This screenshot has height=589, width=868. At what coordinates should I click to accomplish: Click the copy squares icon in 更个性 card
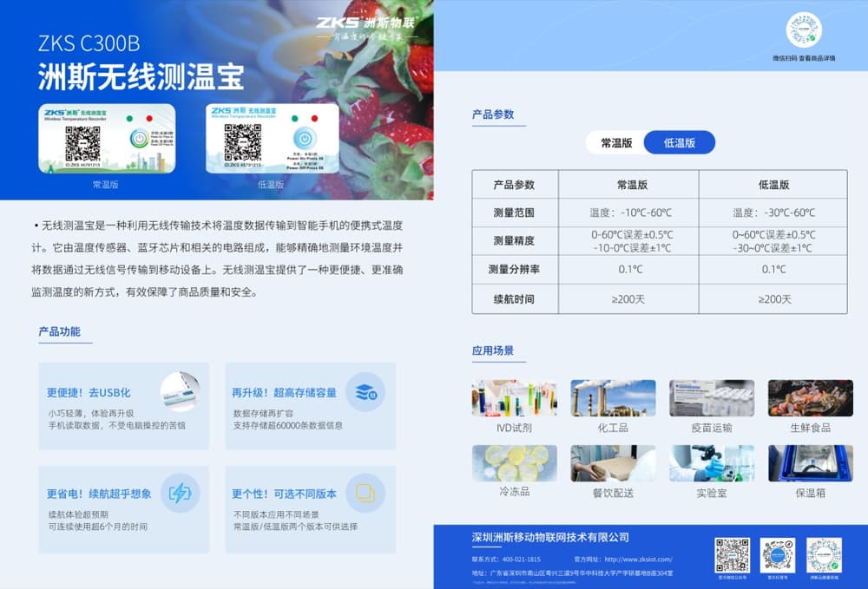click(365, 493)
